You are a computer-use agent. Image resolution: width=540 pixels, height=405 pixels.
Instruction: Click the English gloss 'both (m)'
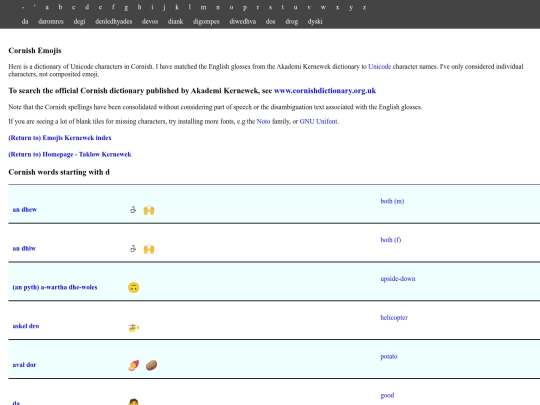pos(392,201)
